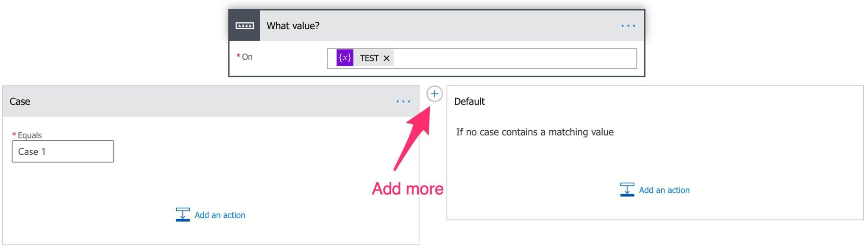Click the On parameter label
This screenshot has width=868, height=250.
coord(247,57)
